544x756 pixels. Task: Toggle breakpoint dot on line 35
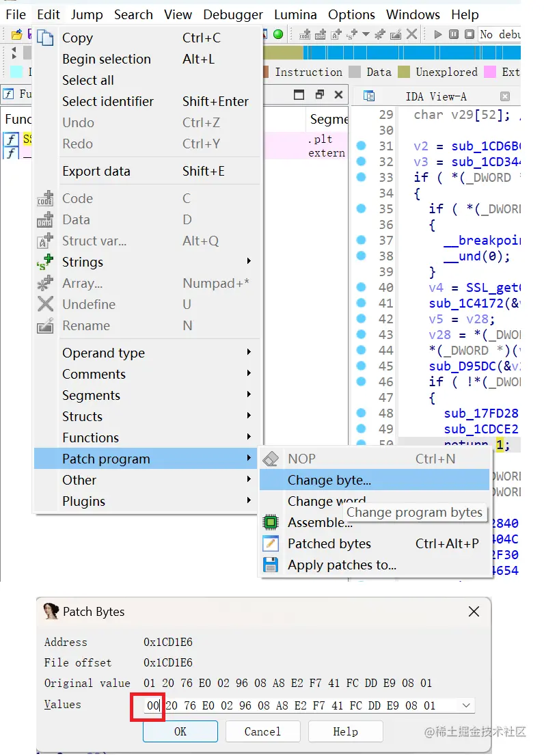pyautogui.click(x=361, y=208)
